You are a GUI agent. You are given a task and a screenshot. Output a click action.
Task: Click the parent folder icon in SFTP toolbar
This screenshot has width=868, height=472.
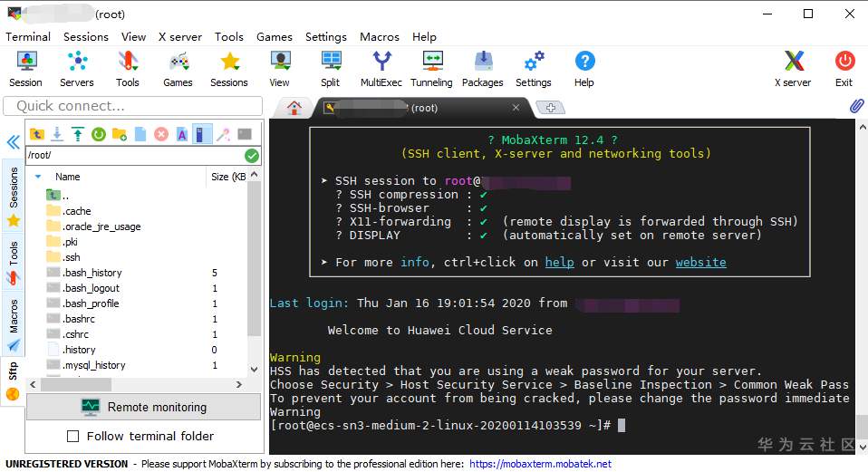36,134
